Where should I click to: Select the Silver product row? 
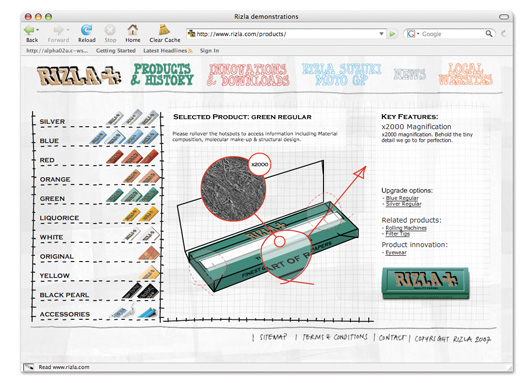(96, 119)
